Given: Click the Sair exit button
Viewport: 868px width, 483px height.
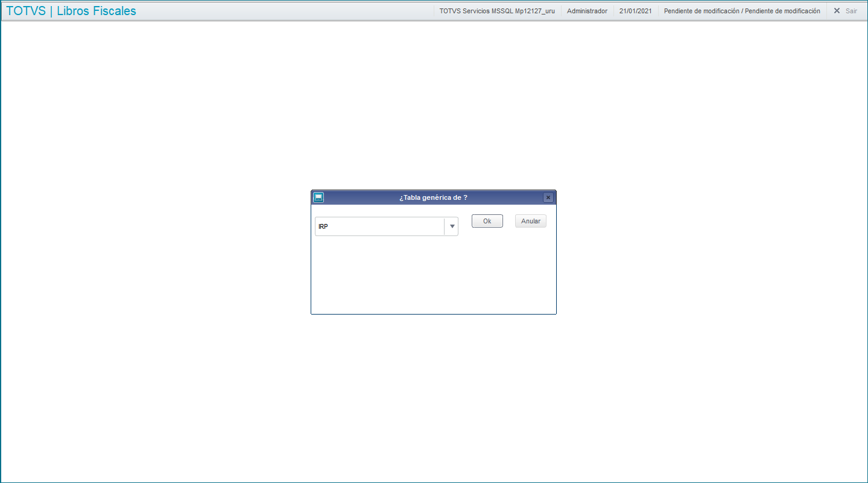Looking at the screenshot, I should click(851, 11).
